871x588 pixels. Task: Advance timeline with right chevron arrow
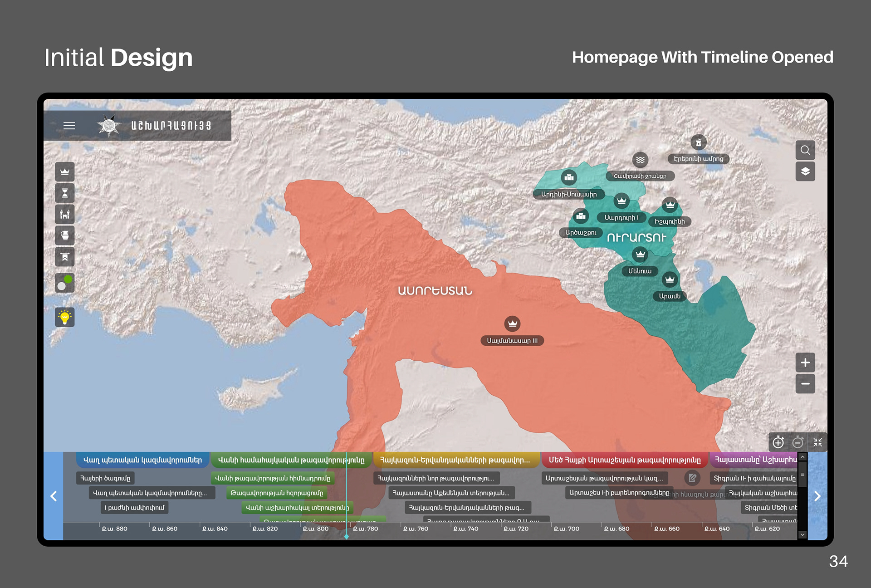(x=817, y=496)
